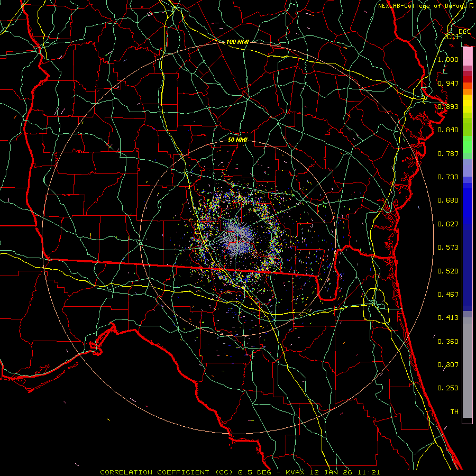Click the 0.467 scale value
This screenshot has height=476, width=476.
[448, 295]
